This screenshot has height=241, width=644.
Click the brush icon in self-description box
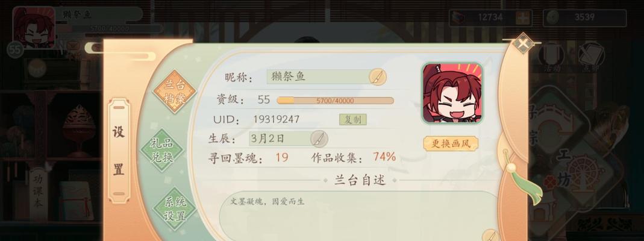491,236
